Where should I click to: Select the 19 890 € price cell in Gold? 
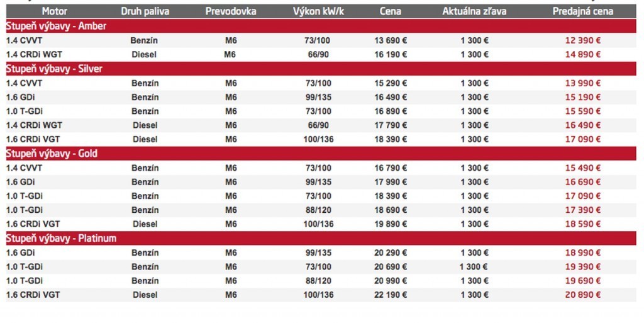coord(391,224)
